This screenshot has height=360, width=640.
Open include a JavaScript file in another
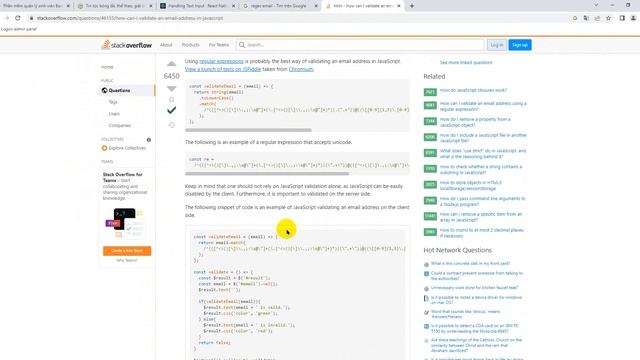coord(483,138)
